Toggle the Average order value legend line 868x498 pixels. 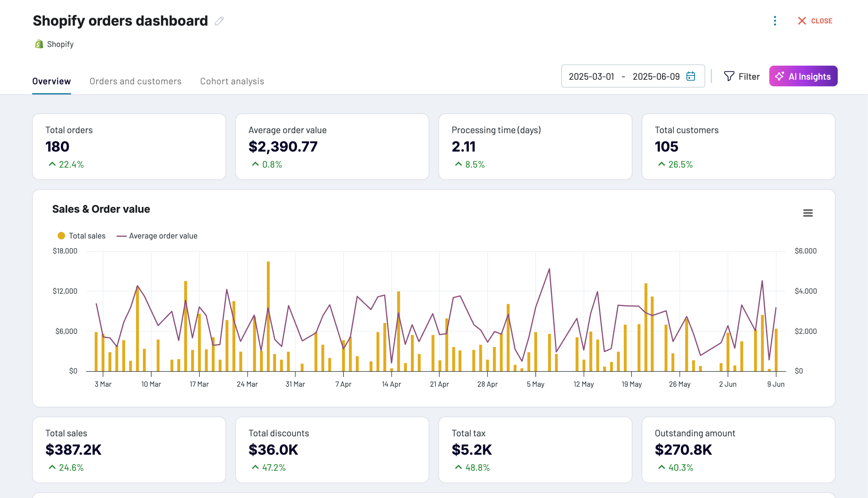click(157, 236)
